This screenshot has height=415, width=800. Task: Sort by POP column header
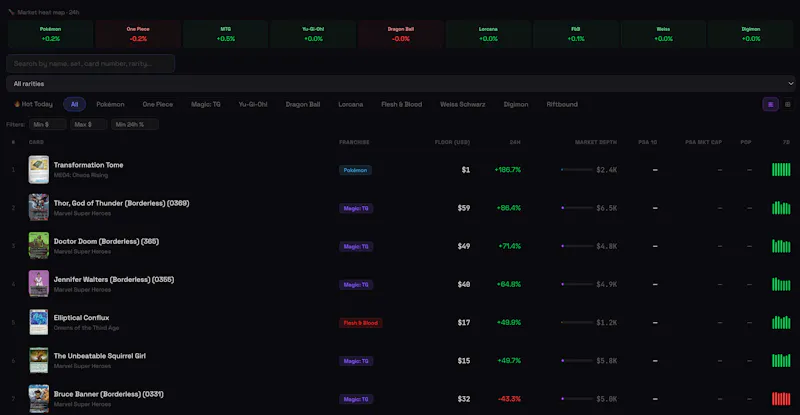745,142
